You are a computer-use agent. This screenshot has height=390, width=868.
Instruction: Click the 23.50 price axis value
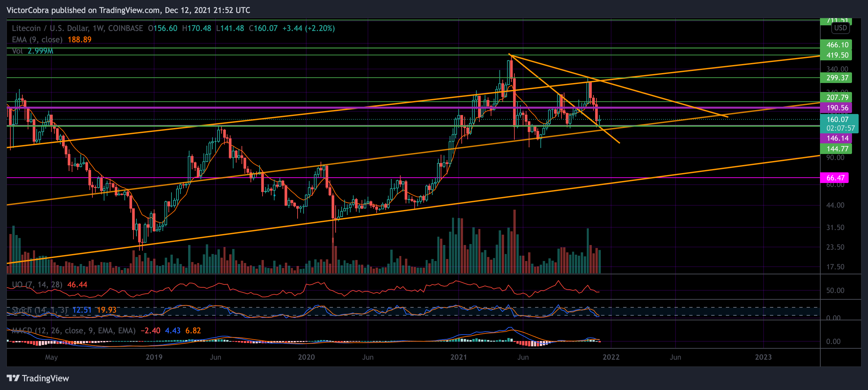pos(835,247)
